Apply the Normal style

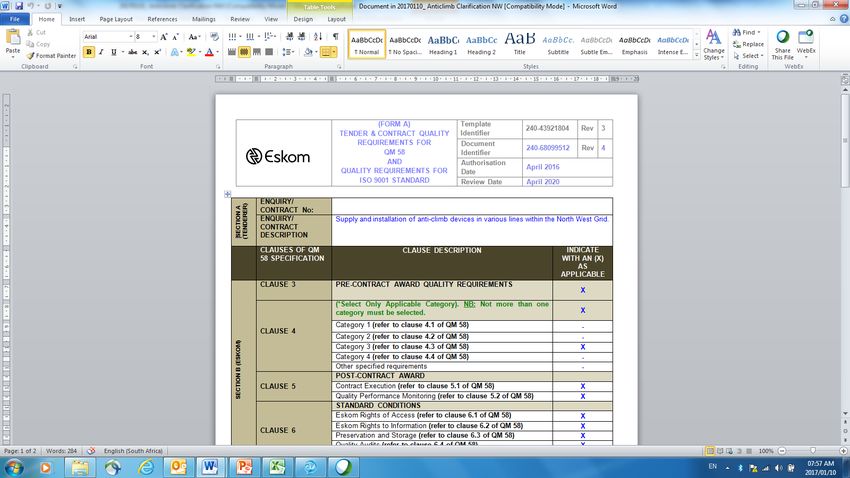367,44
